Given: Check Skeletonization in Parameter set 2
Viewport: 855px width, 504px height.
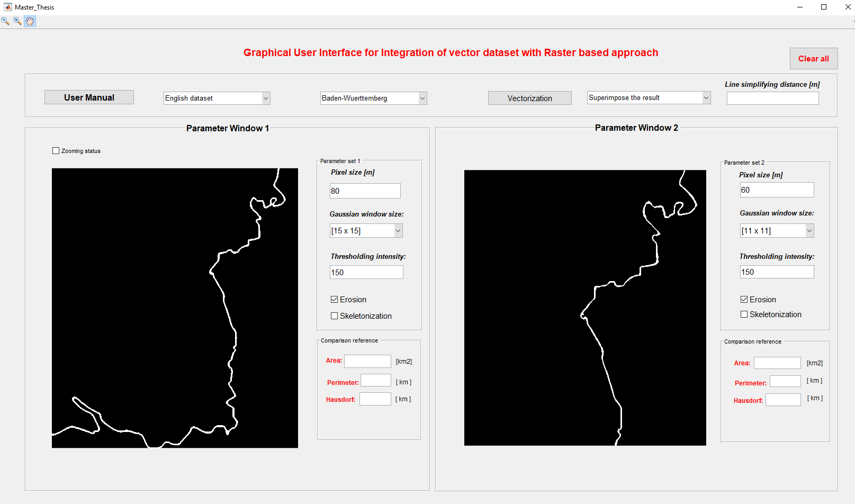Looking at the screenshot, I should (744, 314).
